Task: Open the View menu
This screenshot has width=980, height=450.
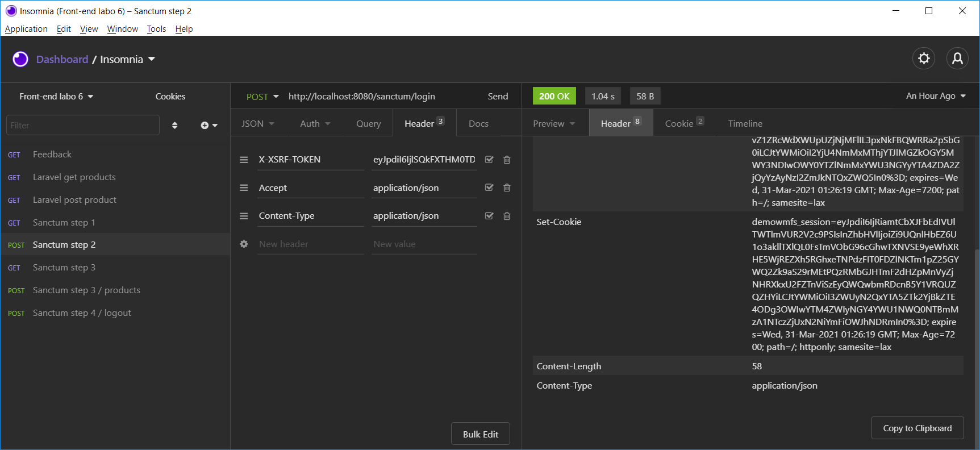Action: (89, 29)
